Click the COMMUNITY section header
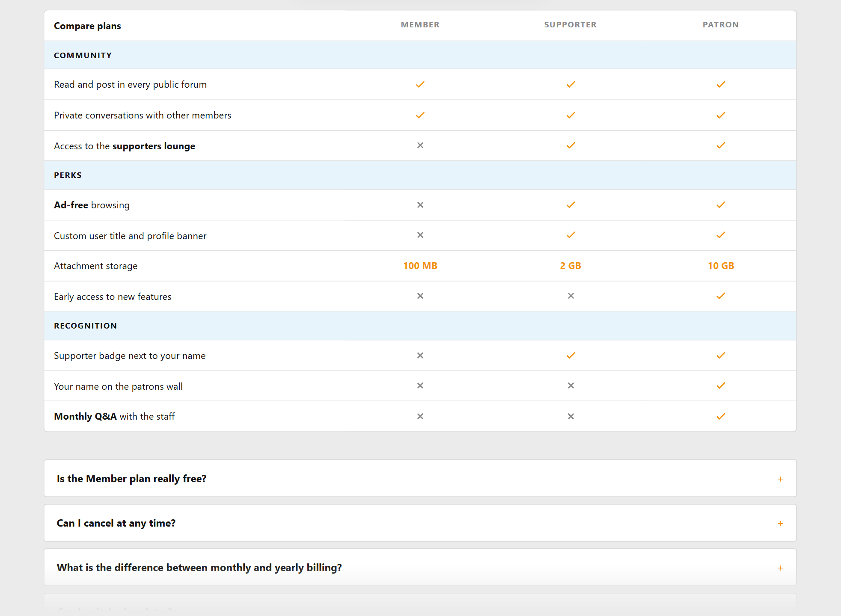 click(83, 56)
